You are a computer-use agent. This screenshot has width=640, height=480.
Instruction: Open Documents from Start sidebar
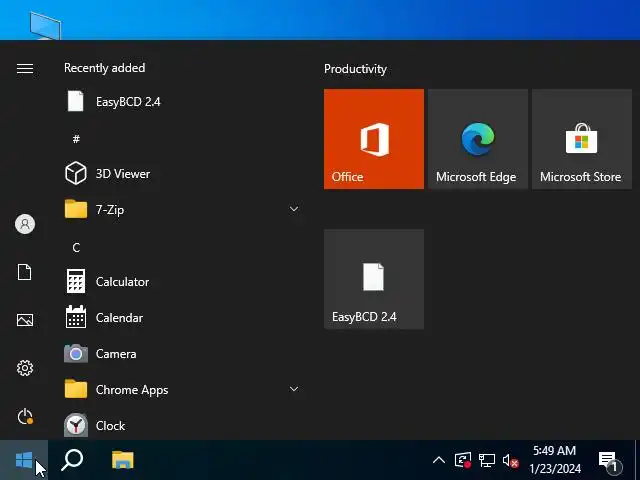(24, 272)
